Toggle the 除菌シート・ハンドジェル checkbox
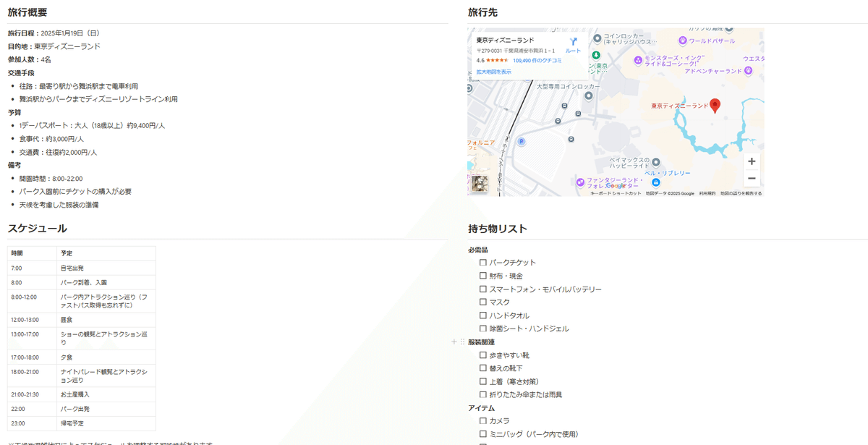This screenshot has width=868, height=445. point(483,329)
